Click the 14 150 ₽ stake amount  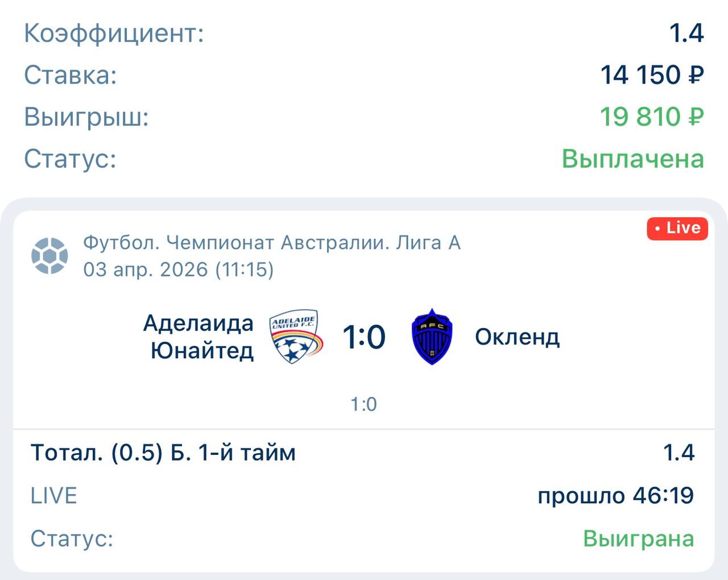coord(652,75)
